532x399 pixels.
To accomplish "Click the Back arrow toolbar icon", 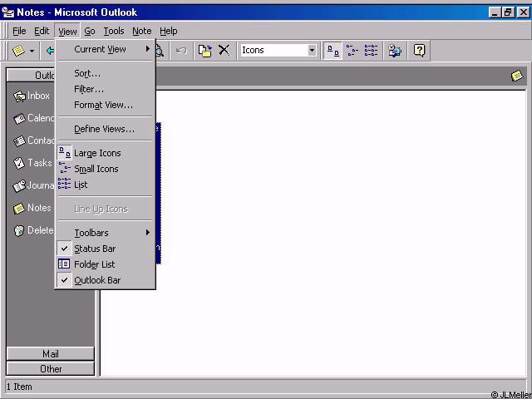I will coord(50,51).
